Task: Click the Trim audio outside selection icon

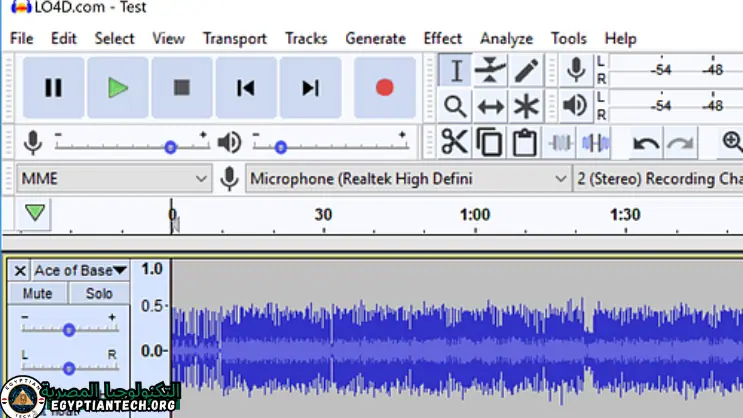Action: 560,142
